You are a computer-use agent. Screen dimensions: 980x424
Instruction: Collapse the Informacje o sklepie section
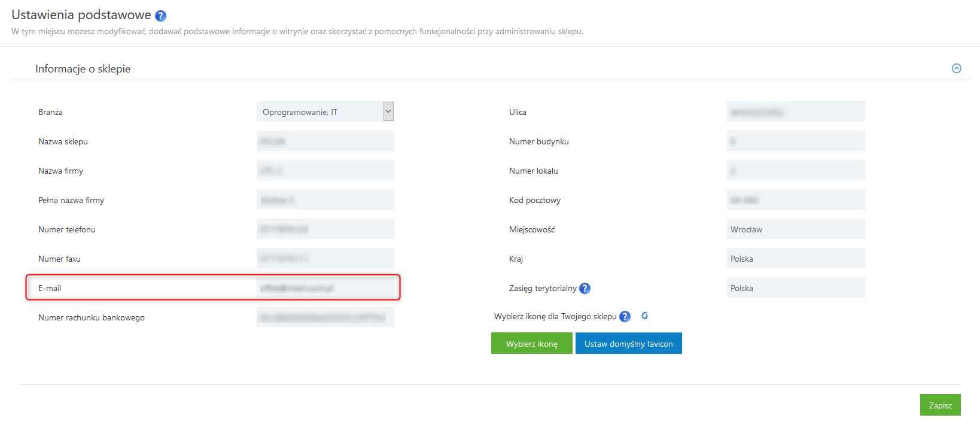pyautogui.click(x=956, y=68)
